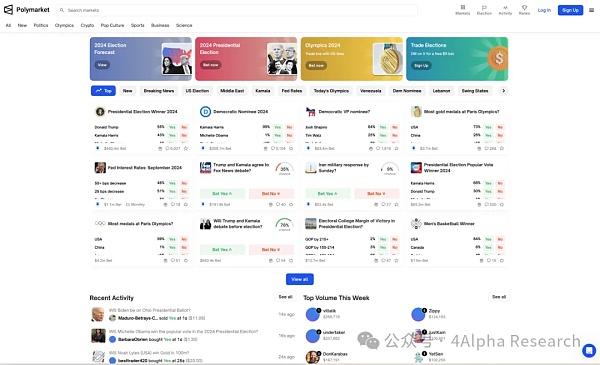The image size is (600, 365).
Task: Click gift icon on Democratic Nominee 2024 card
Action: tap(266, 148)
